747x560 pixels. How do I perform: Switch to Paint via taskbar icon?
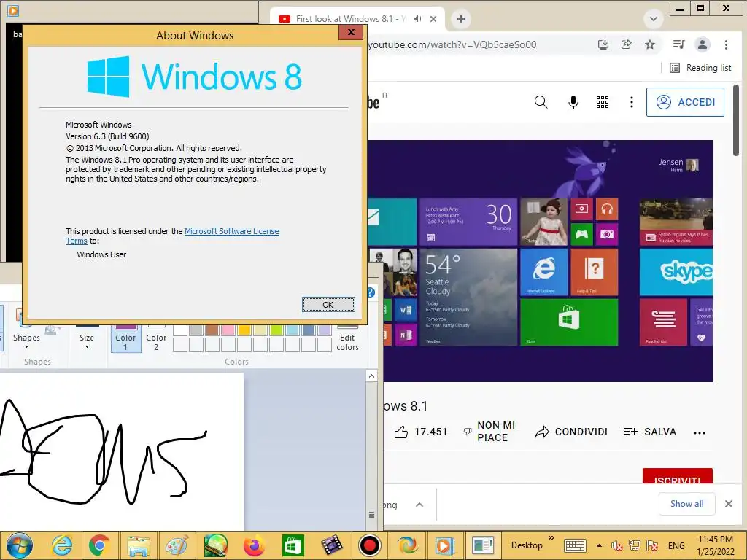coord(177,545)
